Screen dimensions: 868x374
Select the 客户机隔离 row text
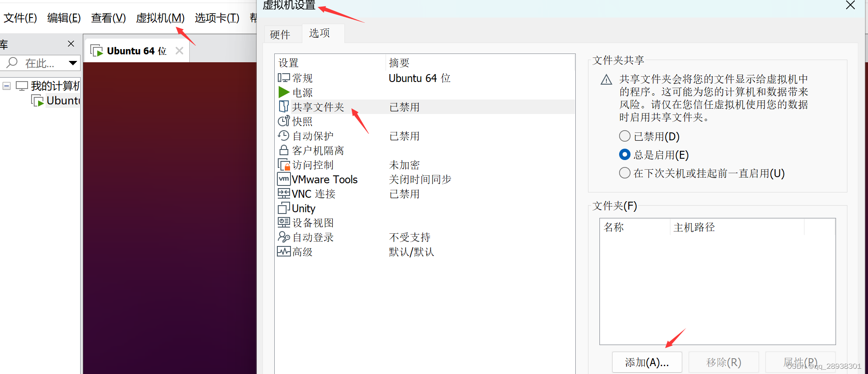click(318, 150)
